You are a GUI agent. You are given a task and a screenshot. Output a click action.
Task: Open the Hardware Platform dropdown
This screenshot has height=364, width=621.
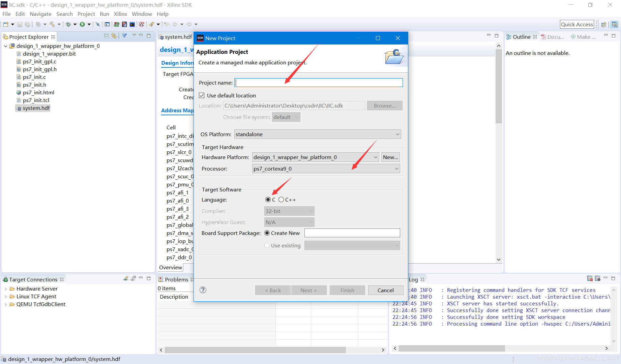(x=316, y=157)
